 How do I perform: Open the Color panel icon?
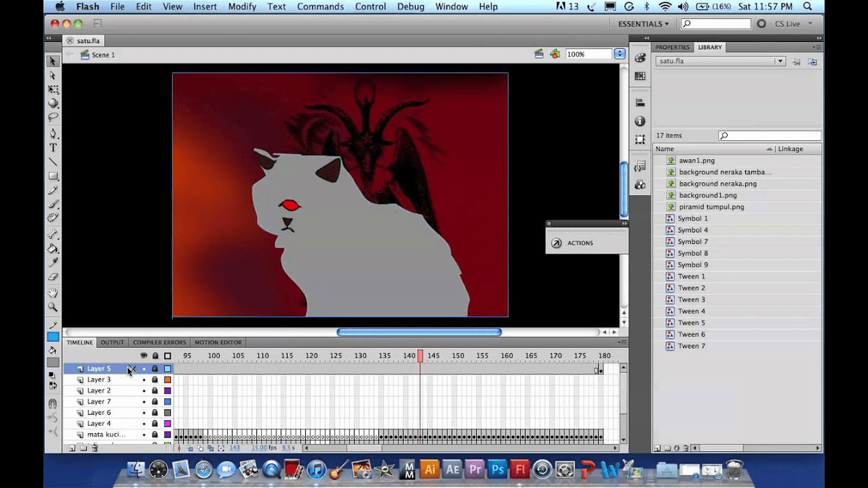pyautogui.click(x=640, y=58)
